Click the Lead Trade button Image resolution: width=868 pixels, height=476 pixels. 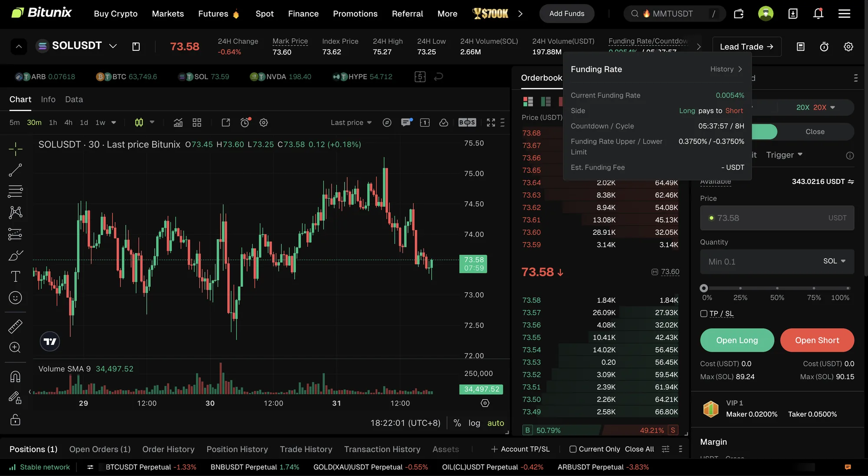point(746,47)
